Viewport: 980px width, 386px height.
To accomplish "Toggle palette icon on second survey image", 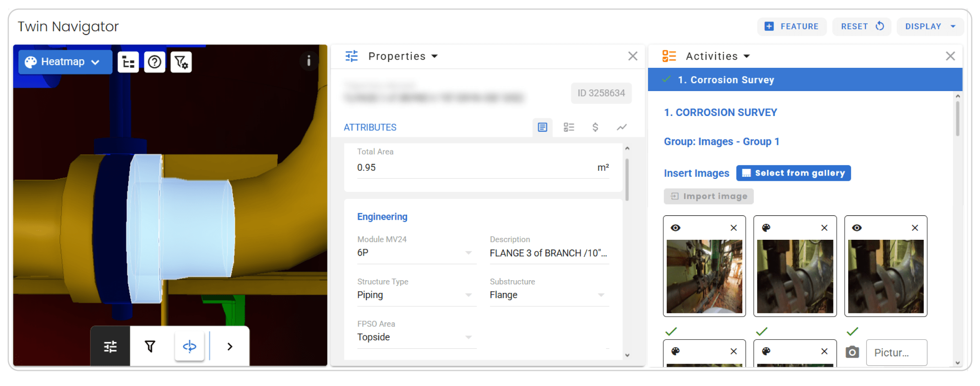I will [766, 228].
